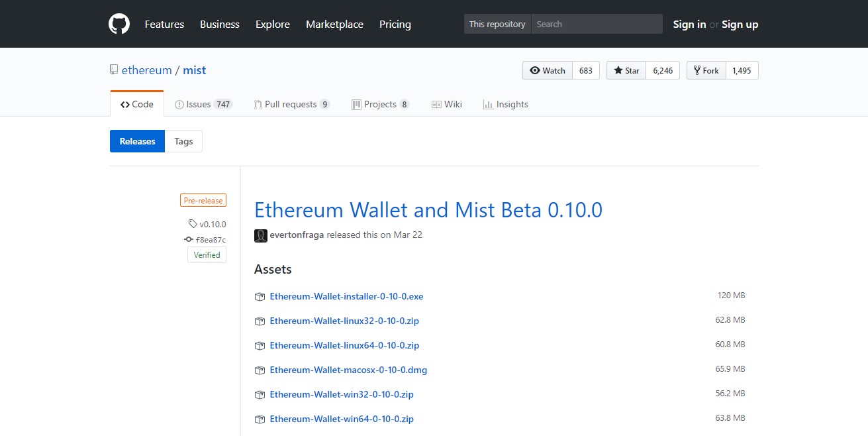Viewport: 868px width, 436px height.
Task: Fork the mist repository
Action: (706, 70)
